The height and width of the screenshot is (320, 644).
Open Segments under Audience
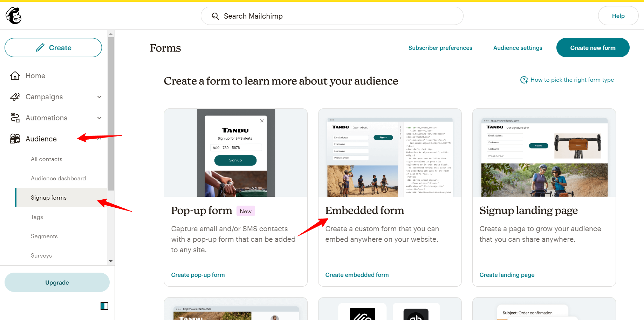click(x=44, y=236)
